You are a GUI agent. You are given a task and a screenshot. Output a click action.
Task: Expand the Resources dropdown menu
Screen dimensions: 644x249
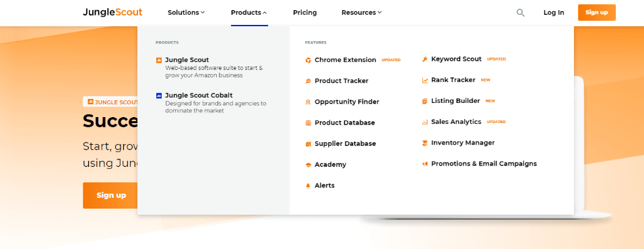point(362,13)
